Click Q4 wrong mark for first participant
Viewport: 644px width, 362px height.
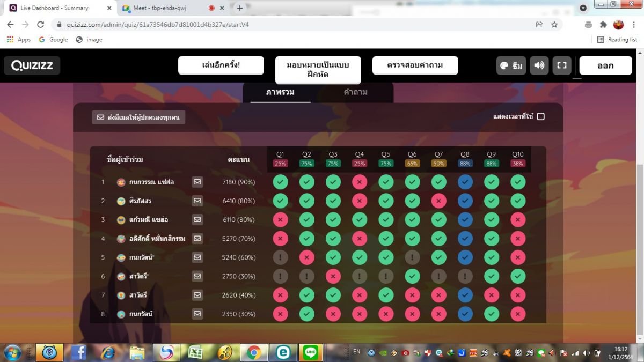[360, 182]
